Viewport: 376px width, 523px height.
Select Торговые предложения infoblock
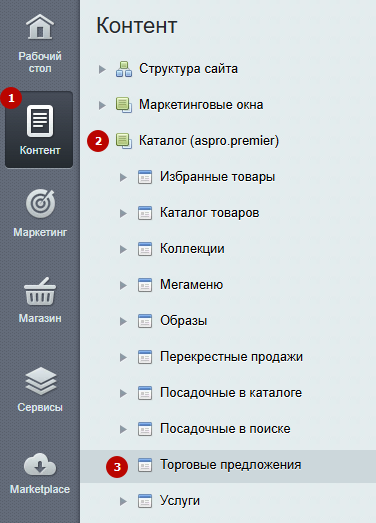231,465
